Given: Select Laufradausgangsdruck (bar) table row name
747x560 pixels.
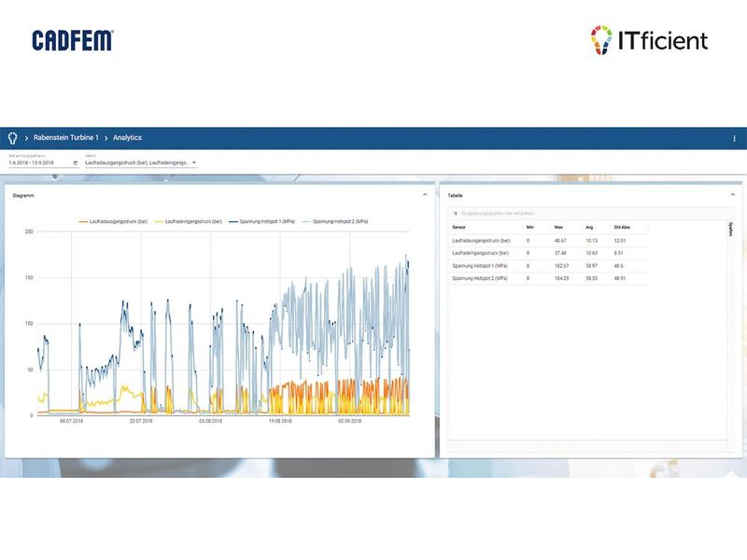Looking at the screenshot, I should (481, 241).
